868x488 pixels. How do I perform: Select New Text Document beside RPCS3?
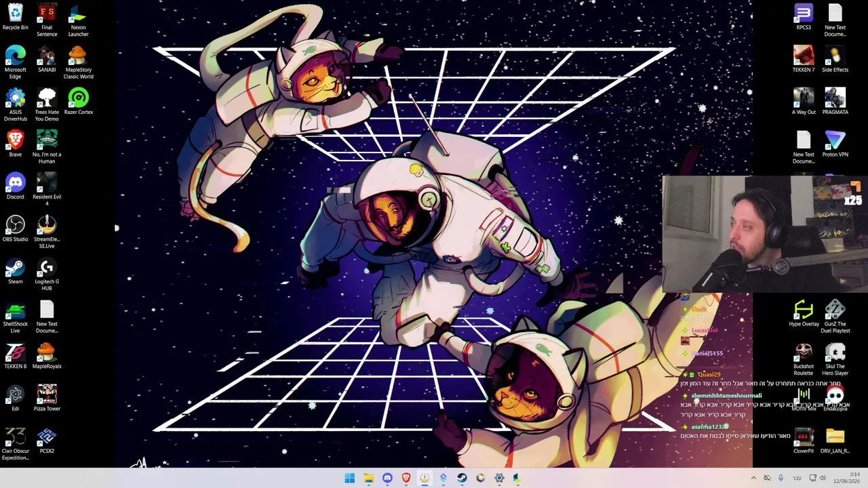pos(835,21)
